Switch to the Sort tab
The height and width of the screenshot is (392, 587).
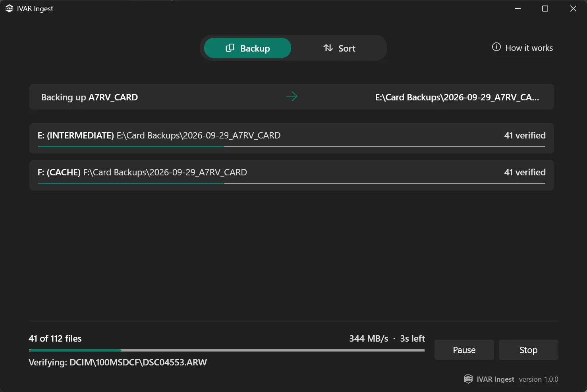point(339,48)
